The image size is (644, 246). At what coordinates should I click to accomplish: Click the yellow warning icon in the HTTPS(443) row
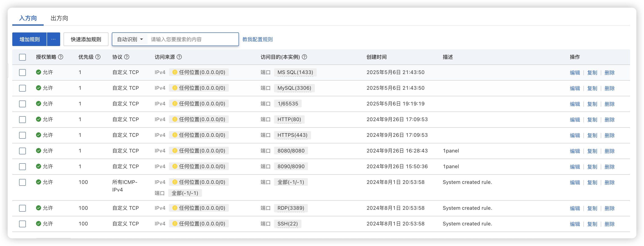click(175, 135)
